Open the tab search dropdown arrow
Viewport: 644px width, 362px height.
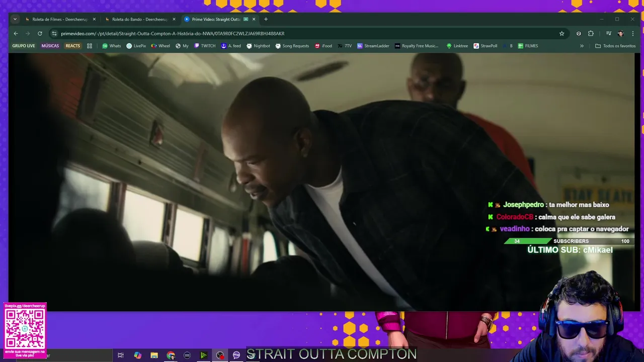[x=15, y=19]
